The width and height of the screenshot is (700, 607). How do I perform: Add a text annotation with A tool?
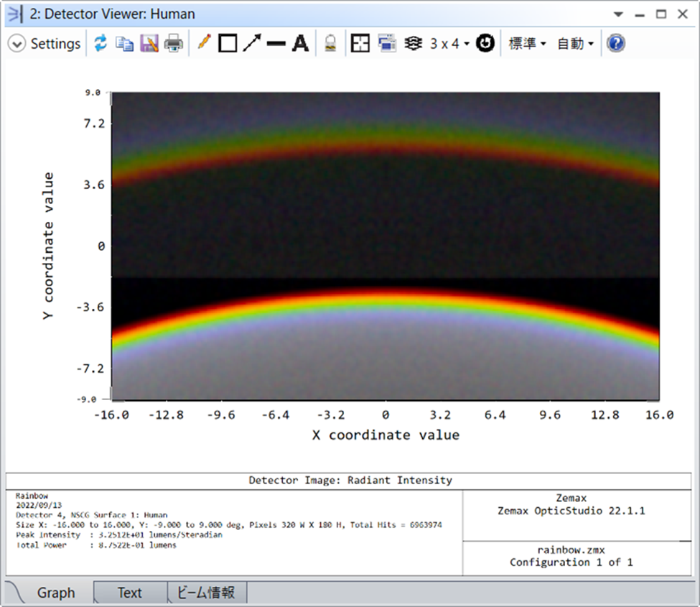point(300,44)
